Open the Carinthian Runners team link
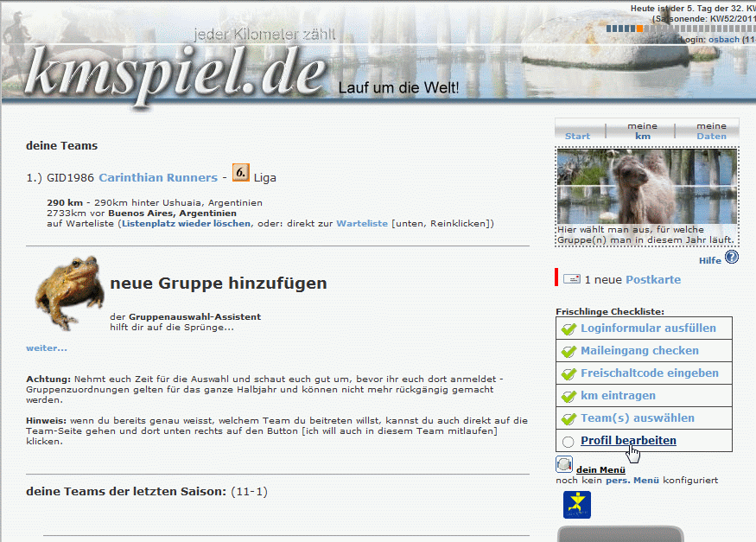Image resolution: width=756 pixels, height=542 pixels. 158,177
